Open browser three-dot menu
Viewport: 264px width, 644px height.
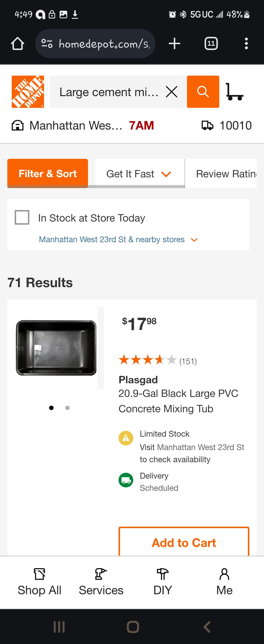click(246, 44)
